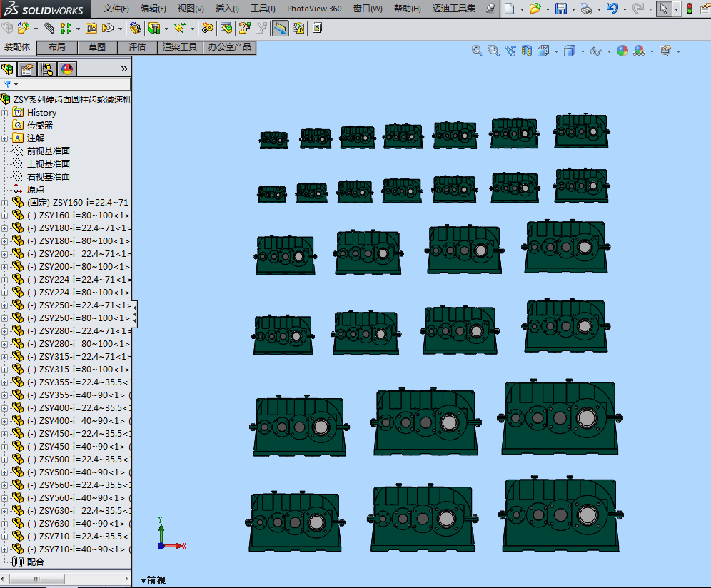Open the PropertyManager tab icon
This screenshot has width=711, height=588.
pyautogui.click(x=26, y=69)
